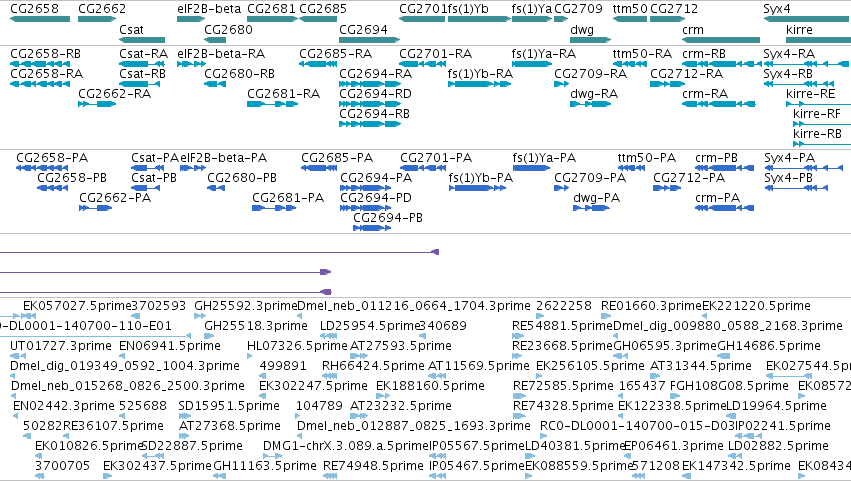Select transcript CG2658-RB

pos(40,64)
